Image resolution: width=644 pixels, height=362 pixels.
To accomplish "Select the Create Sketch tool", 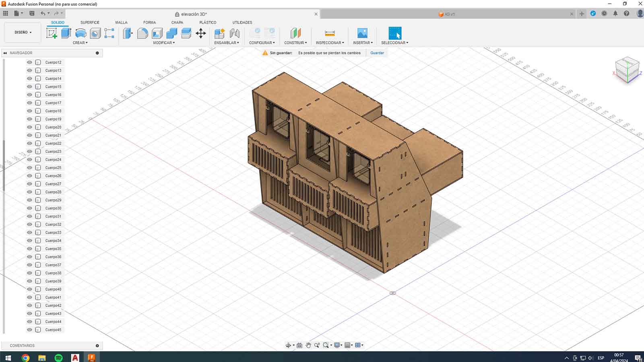I will click(x=52, y=33).
